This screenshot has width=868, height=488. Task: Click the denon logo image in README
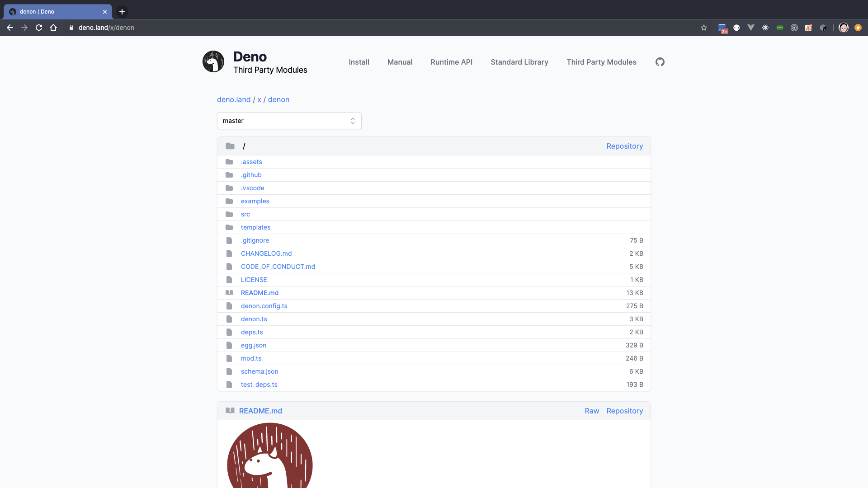click(x=270, y=456)
